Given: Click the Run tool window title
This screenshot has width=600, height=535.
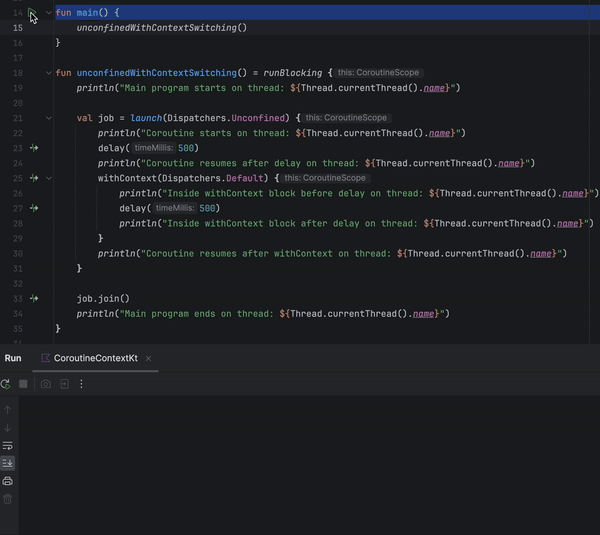Looking at the screenshot, I should click(x=13, y=358).
